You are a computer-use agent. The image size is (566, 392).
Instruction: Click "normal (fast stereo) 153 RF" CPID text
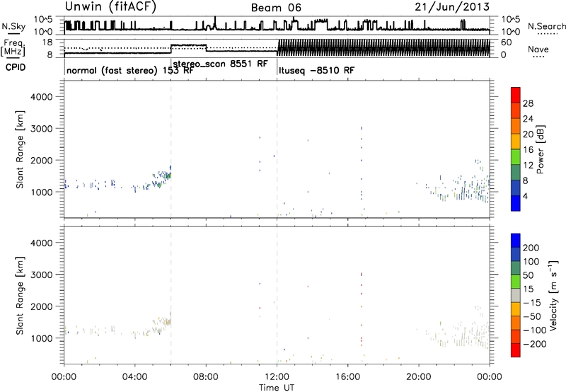pyautogui.click(x=130, y=70)
